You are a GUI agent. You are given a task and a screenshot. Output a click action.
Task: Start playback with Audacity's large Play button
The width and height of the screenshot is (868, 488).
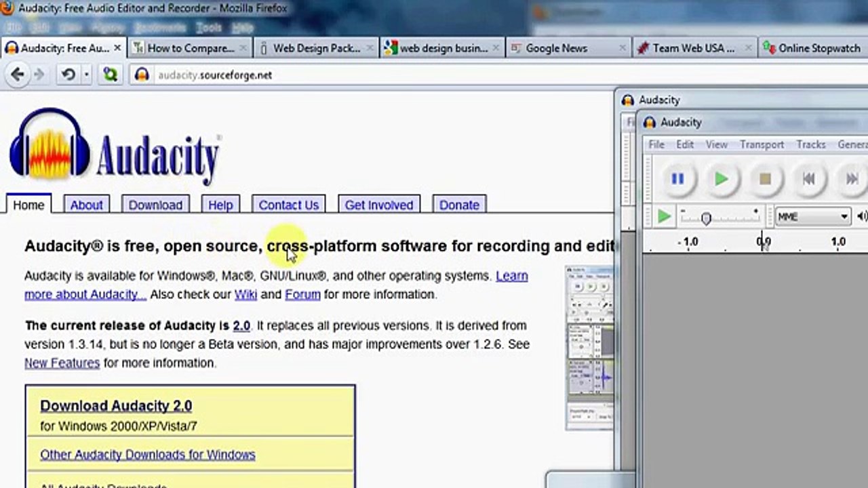pyautogui.click(x=721, y=179)
